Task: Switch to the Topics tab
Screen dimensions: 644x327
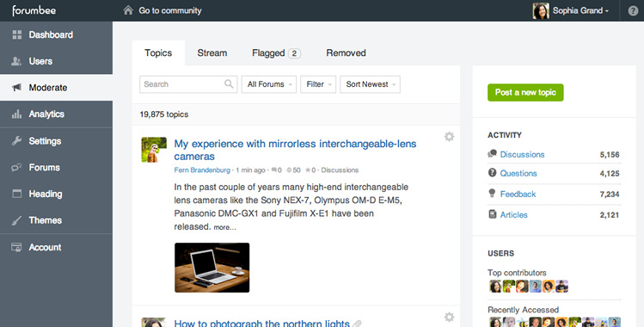Action: click(x=158, y=53)
